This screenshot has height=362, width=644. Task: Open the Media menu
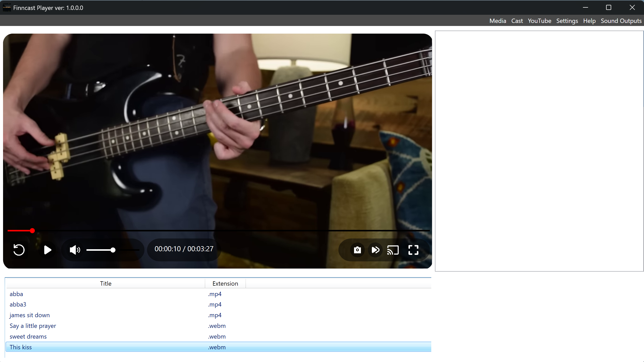[x=497, y=21]
